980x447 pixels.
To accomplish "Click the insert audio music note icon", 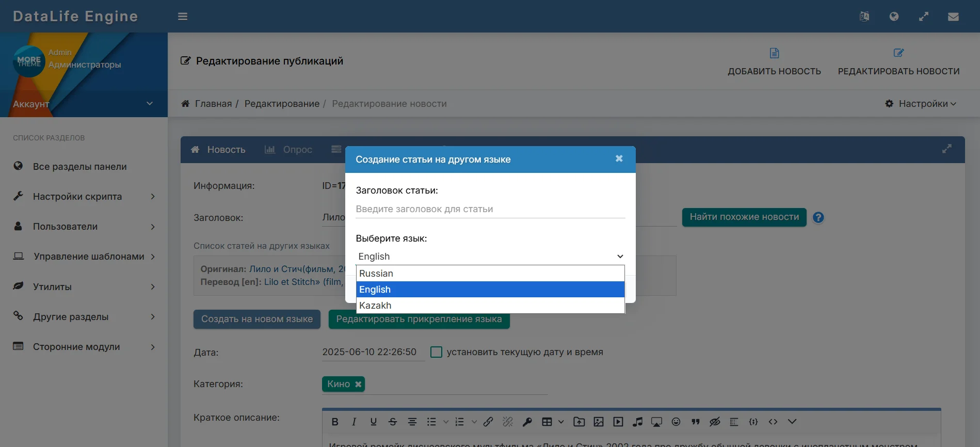I will (x=638, y=422).
